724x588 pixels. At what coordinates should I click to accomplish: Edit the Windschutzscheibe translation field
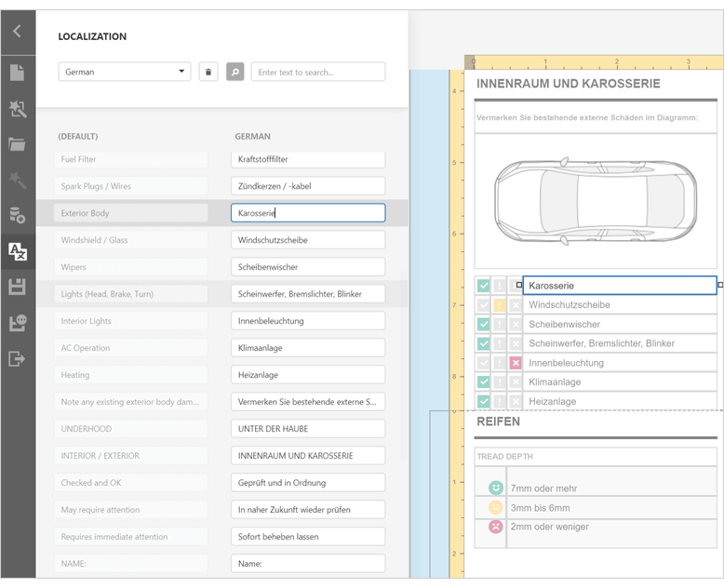pos(307,240)
